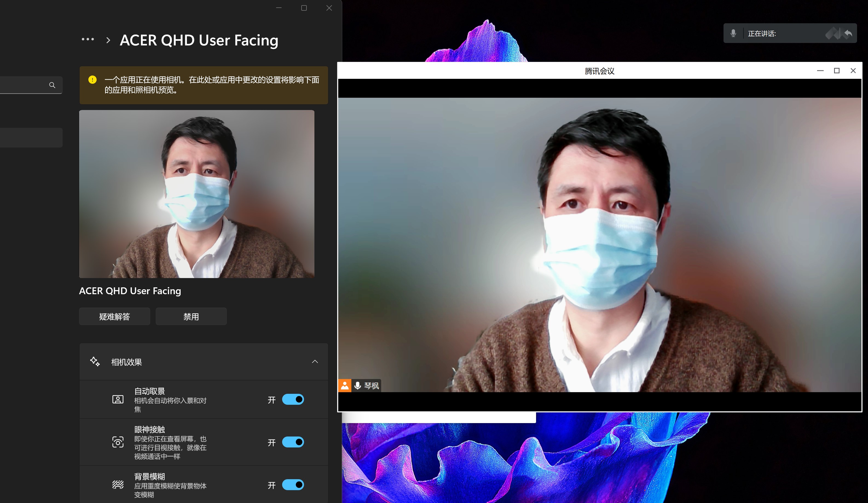Click the orange user avatar icon
Viewport: 868px width, 503px height.
pyautogui.click(x=345, y=386)
